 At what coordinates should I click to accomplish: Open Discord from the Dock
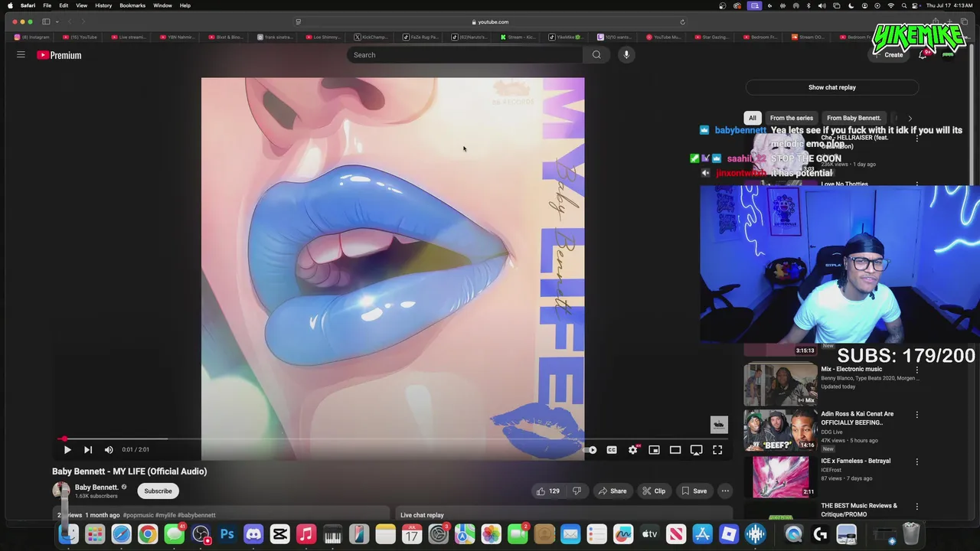pos(253,534)
